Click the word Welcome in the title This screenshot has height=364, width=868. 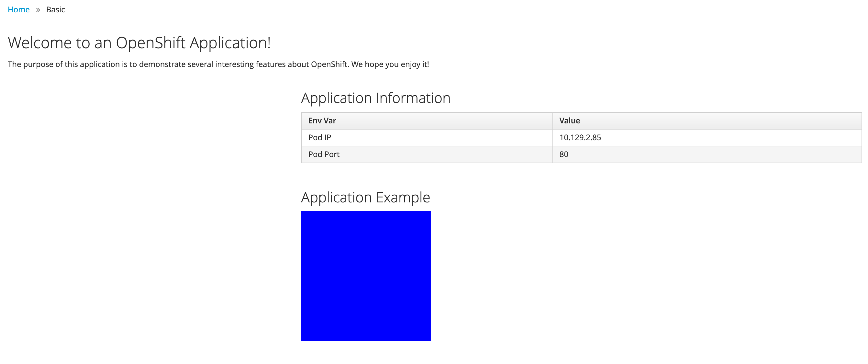40,43
